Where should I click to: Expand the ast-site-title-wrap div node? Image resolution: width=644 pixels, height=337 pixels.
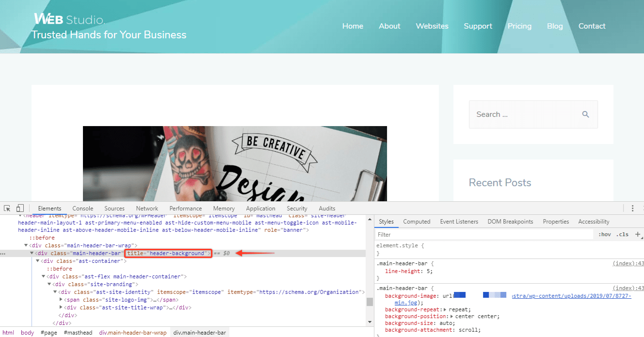pos(61,307)
